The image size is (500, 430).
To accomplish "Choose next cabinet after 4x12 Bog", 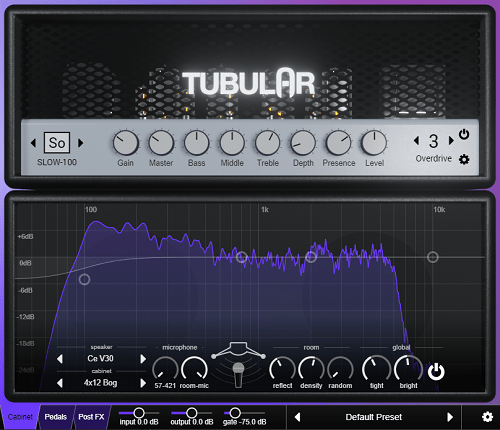I will pyautogui.click(x=143, y=383).
